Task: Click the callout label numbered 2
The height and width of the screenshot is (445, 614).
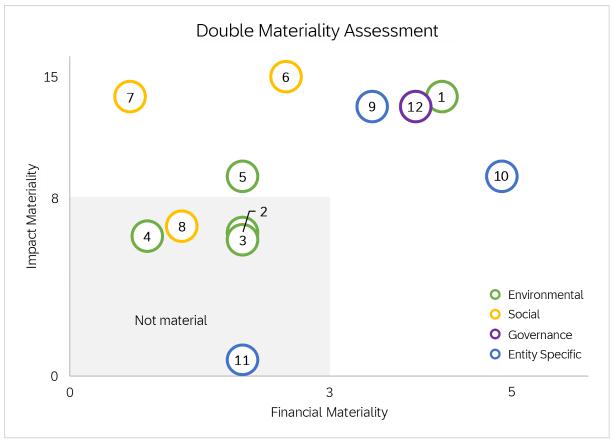Action: tap(263, 211)
